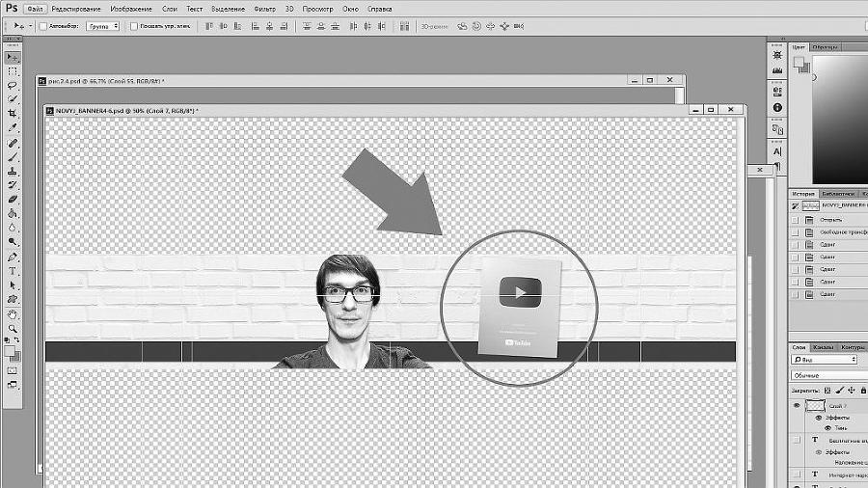This screenshot has width=868, height=488.
Task: Click lock position icon in Layers
Action: coord(852,391)
